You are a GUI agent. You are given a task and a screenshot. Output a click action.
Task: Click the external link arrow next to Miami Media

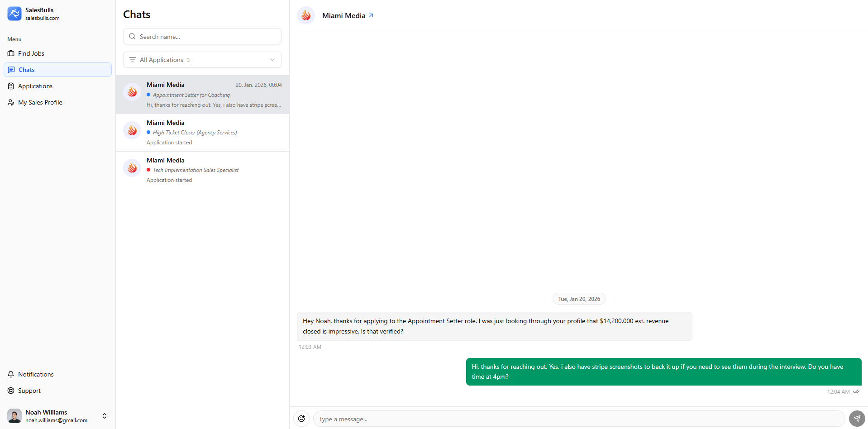[371, 15]
